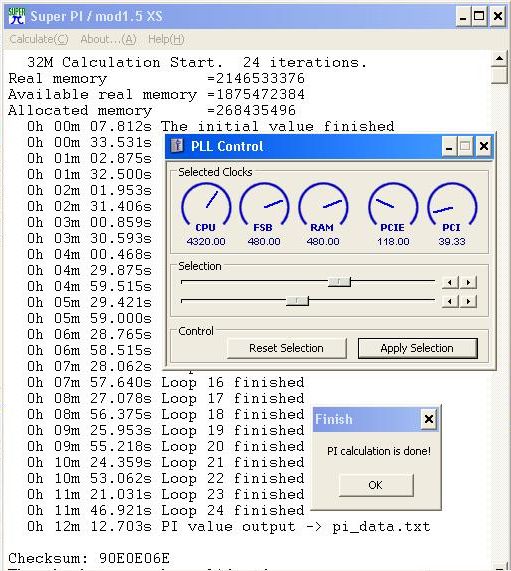This screenshot has height=571, width=511.
Task: Click the 'Allocated memory =268435496' line
Action: click(152, 110)
